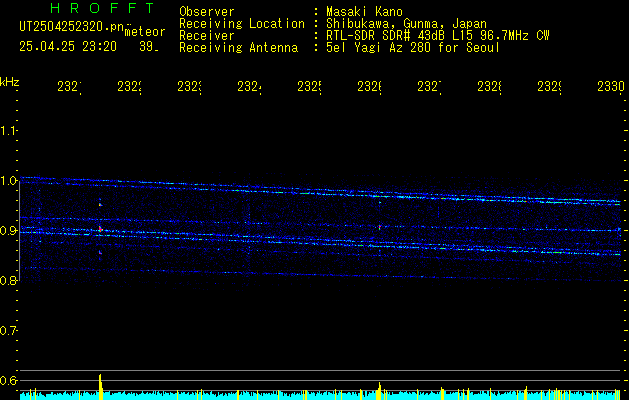This screenshot has width=629, height=400.
Task: Select Shibukawa, Gunma, Japan text
Action: click(406, 24)
